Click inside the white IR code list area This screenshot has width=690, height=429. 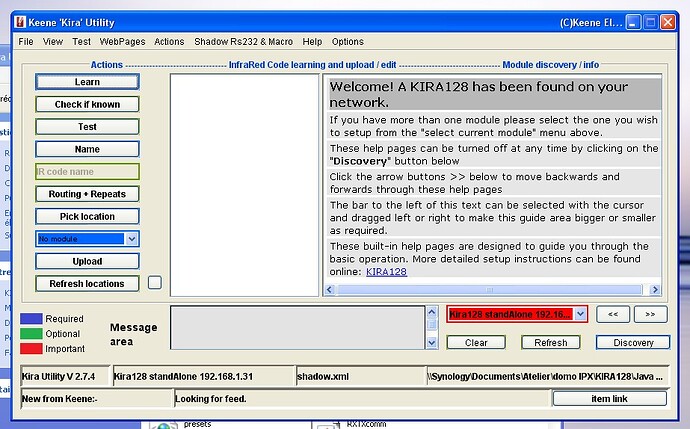tap(244, 185)
